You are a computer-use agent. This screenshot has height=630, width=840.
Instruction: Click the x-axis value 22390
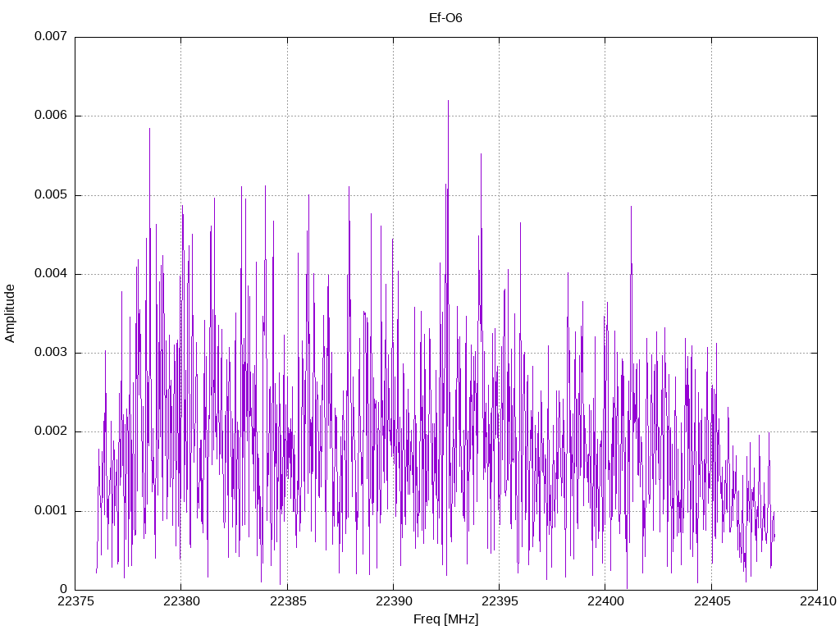pos(394,601)
